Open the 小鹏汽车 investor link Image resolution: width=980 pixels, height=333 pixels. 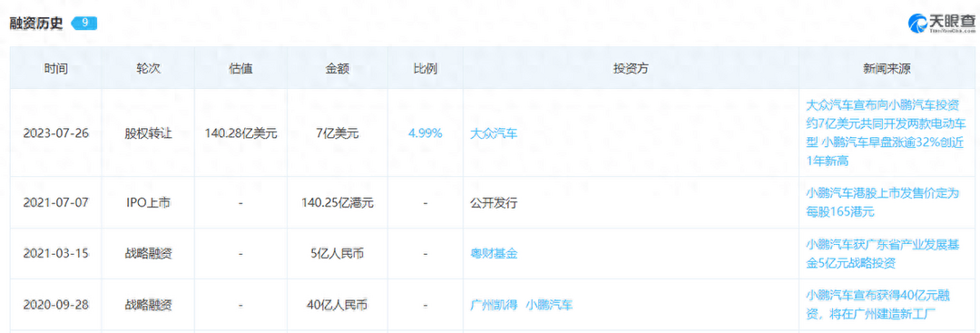tap(549, 305)
